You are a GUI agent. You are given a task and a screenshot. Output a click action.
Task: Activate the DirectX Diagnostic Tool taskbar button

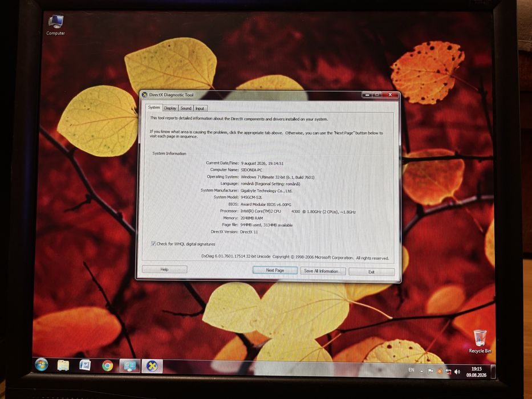coord(152,367)
